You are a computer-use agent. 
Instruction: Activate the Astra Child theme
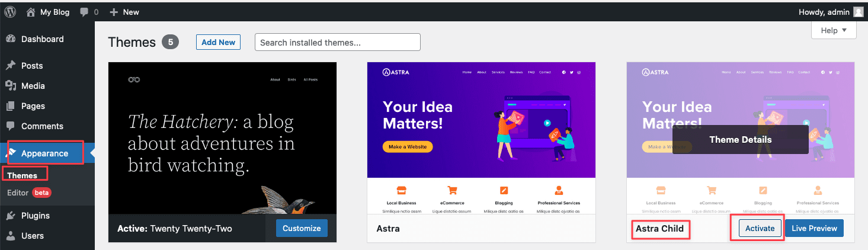pyautogui.click(x=760, y=228)
